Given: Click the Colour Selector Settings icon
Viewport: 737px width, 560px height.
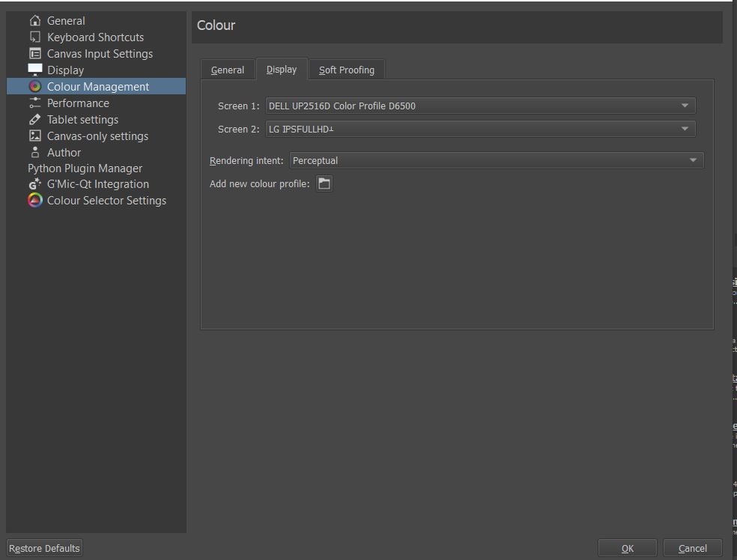Looking at the screenshot, I should pos(34,201).
